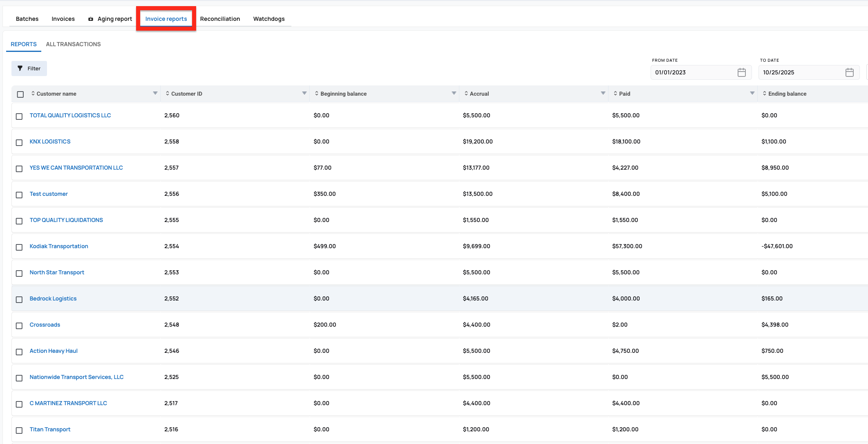Click the Filter button

click(x=29, y=68)
